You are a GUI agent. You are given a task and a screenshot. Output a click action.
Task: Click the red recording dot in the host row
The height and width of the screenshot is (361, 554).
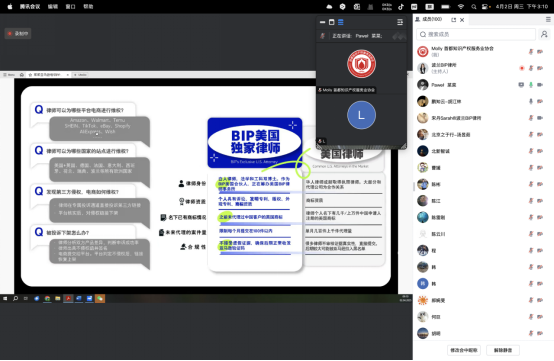(521, 68)
